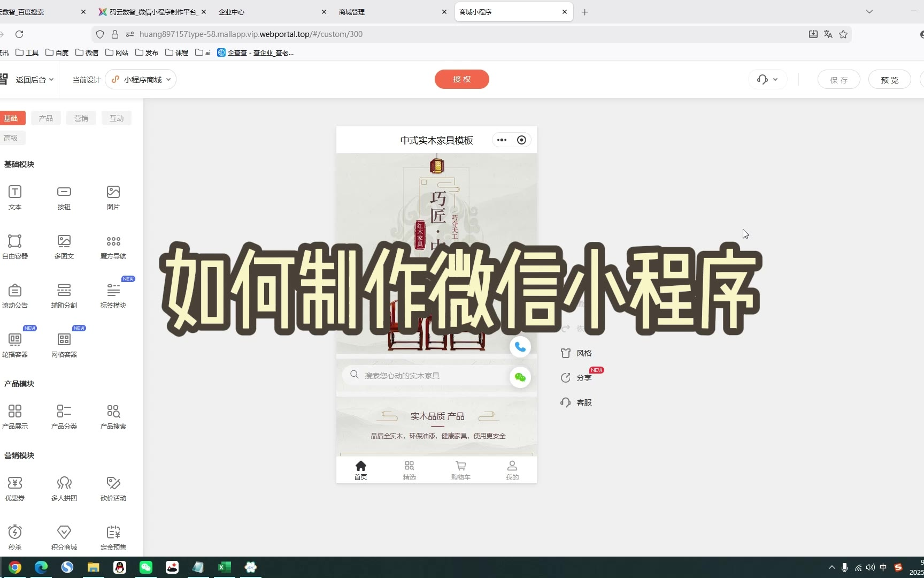The width and height of the screenshot is (924, 578).
Task: Select the 文本 text module icon
Action: 15,192
